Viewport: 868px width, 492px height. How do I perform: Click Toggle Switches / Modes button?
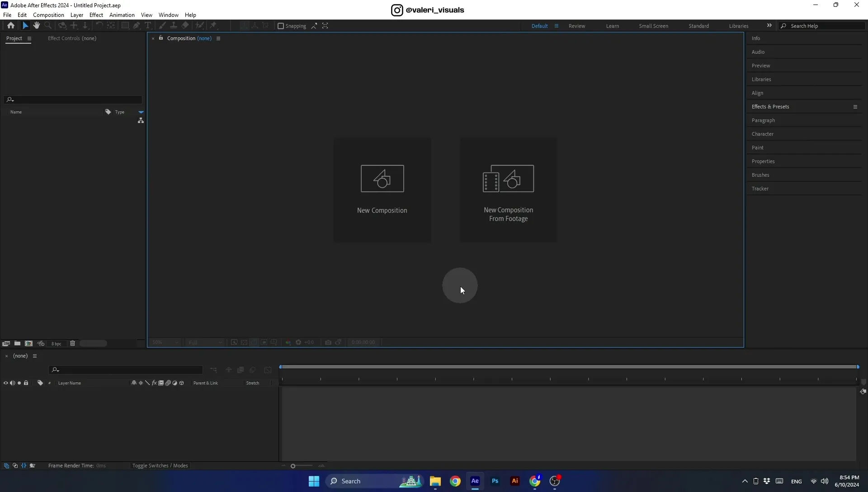pos(160,466)
